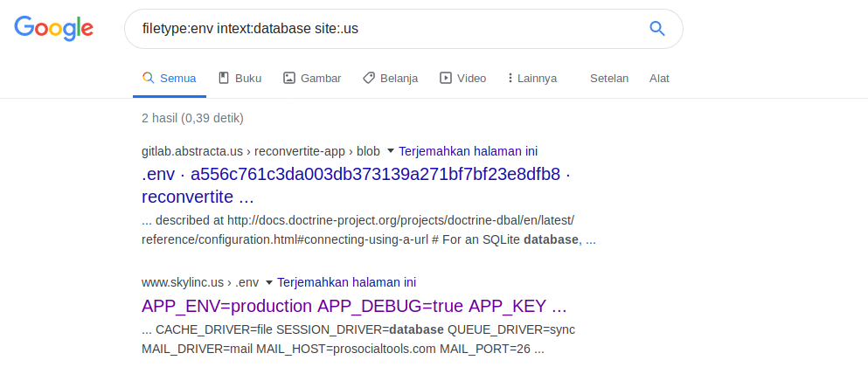Viewport: 868px width, 374px height.
Task: Click the Belanja tag icon
Action: [x=369, y=78]
